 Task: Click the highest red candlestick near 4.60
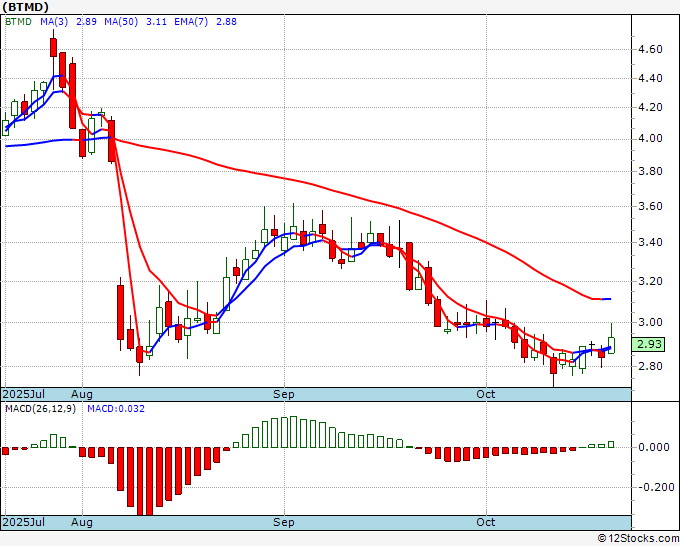(x=53, y=48)
